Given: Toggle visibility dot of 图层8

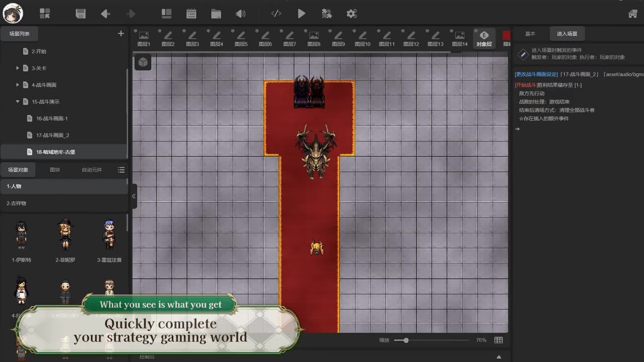Looking at the screenshot, I should (x=306, y=31).
